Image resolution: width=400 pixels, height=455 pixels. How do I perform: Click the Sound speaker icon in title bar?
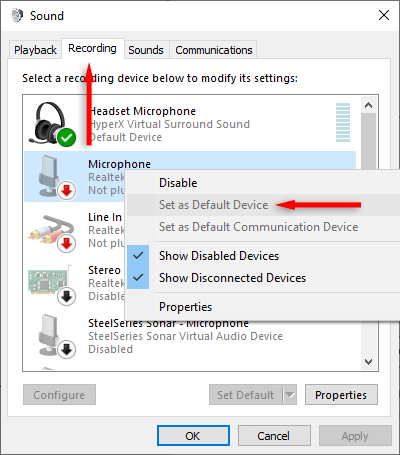(16, 15)
